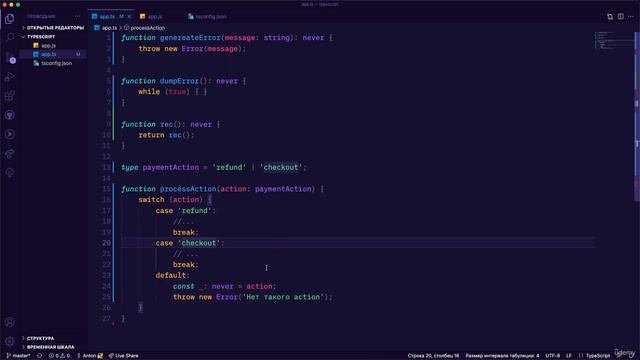
Task: Click the case 'refund' line
Action: point(185,211)
